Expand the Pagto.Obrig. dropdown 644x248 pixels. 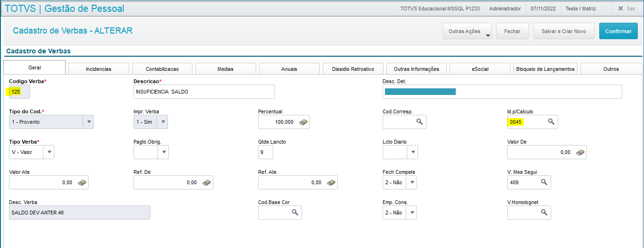click(x=163, y=152)
